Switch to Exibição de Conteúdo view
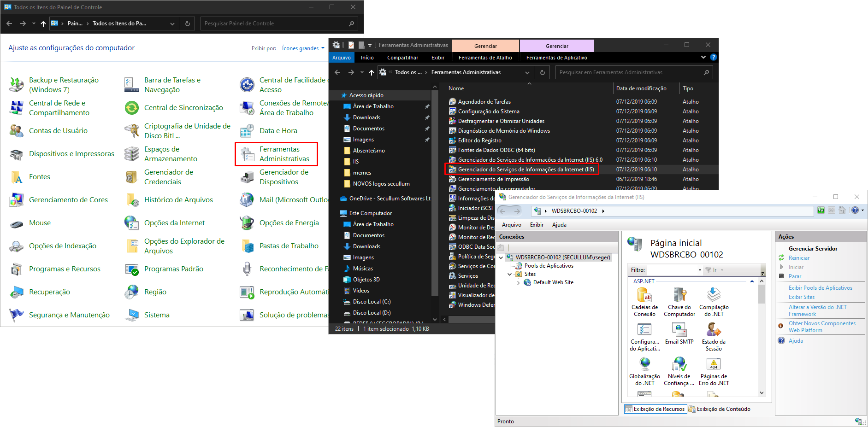Screen dimensions: 868x427 click(719, 409)
